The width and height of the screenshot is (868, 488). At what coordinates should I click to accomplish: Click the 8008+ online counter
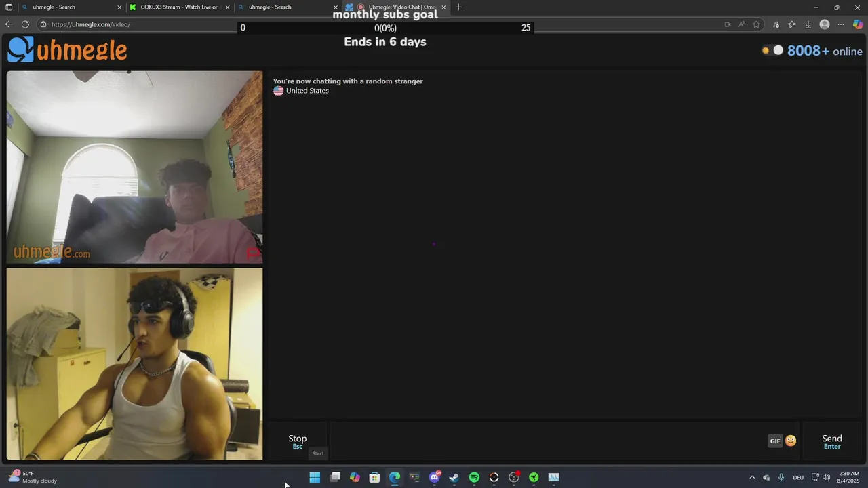pos(825,51)
